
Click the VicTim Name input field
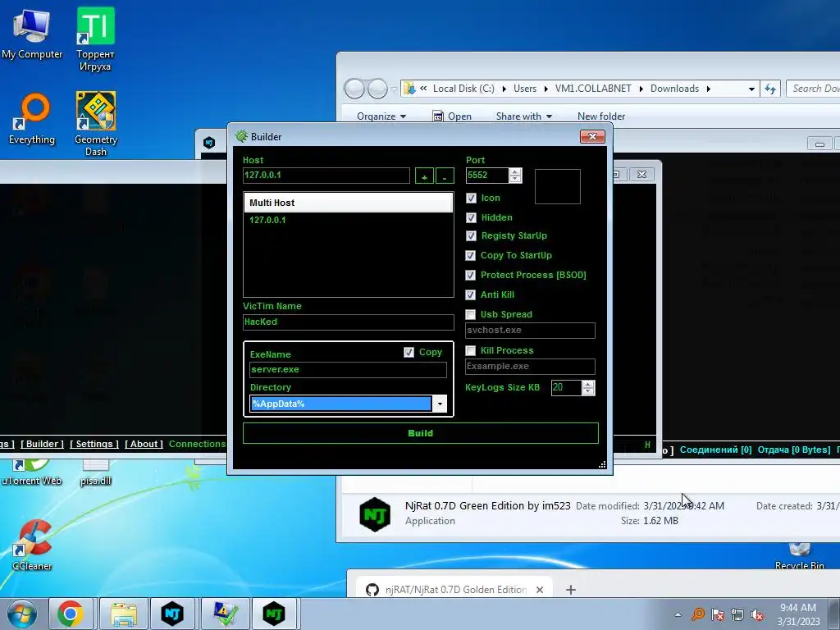pos(348,322)
